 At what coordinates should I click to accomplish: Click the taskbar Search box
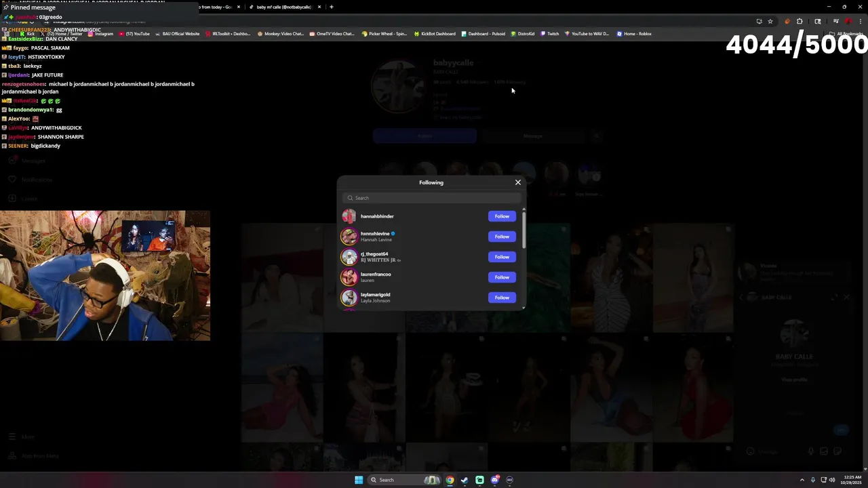405,480
